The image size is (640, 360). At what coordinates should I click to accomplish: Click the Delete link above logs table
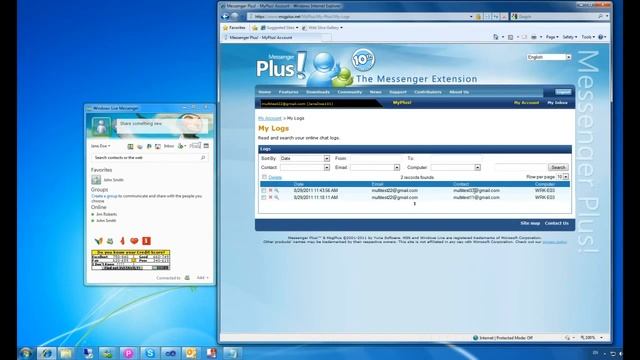[x=275, y=178]
